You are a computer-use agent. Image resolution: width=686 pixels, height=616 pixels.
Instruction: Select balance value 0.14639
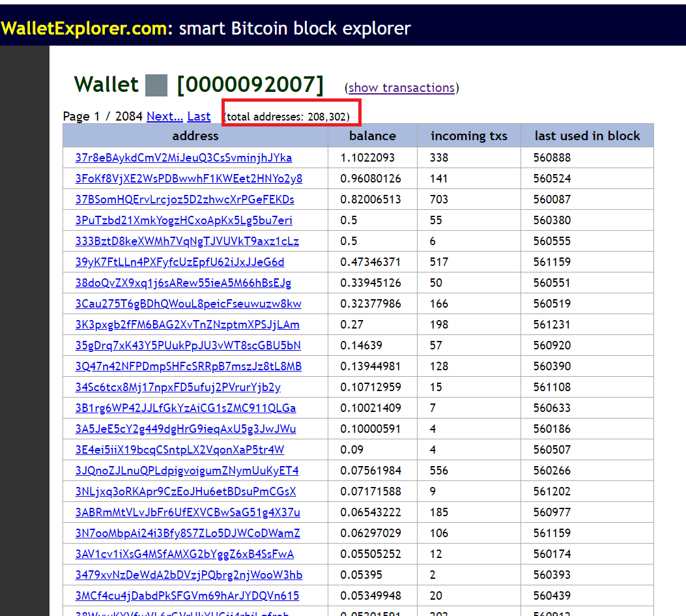coord(362,345)
